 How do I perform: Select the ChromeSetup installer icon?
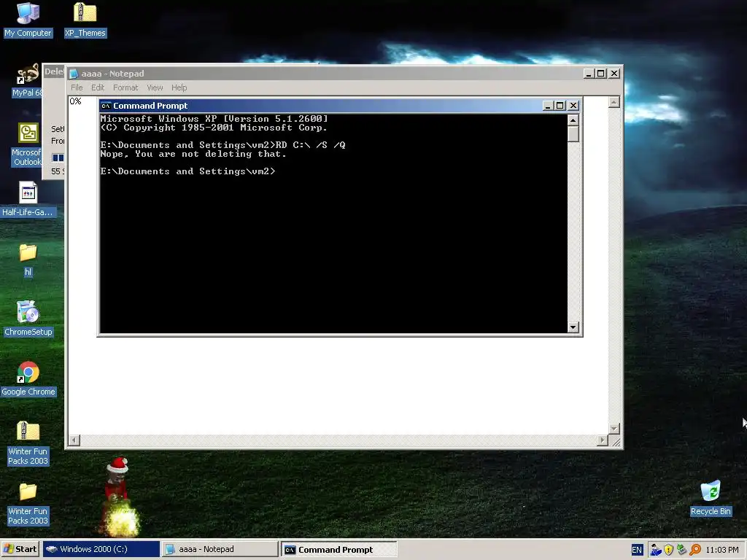coord(28,318)
